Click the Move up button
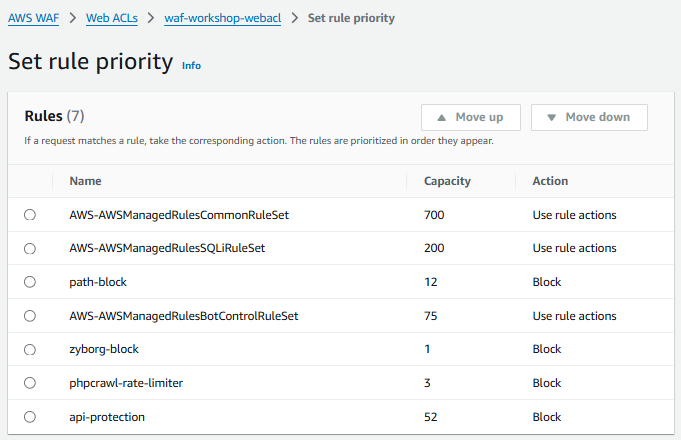681x440 pixels. click(x=470, y=117)
